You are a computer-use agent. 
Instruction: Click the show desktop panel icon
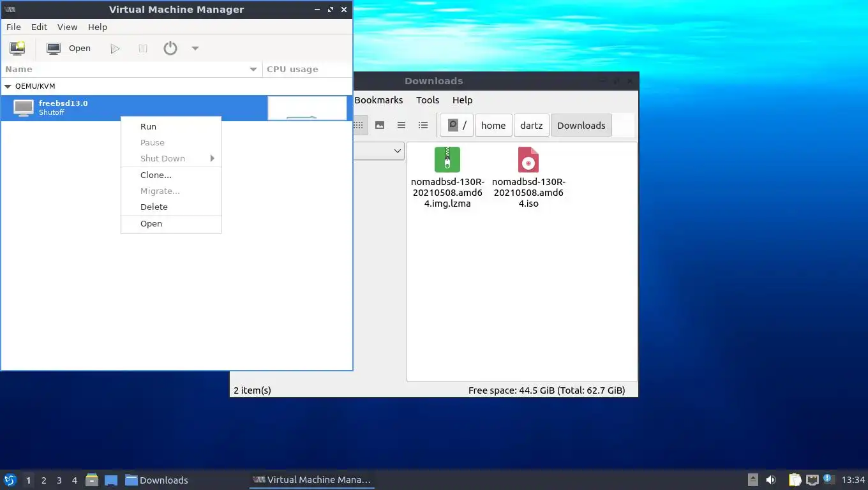(111, 480)
